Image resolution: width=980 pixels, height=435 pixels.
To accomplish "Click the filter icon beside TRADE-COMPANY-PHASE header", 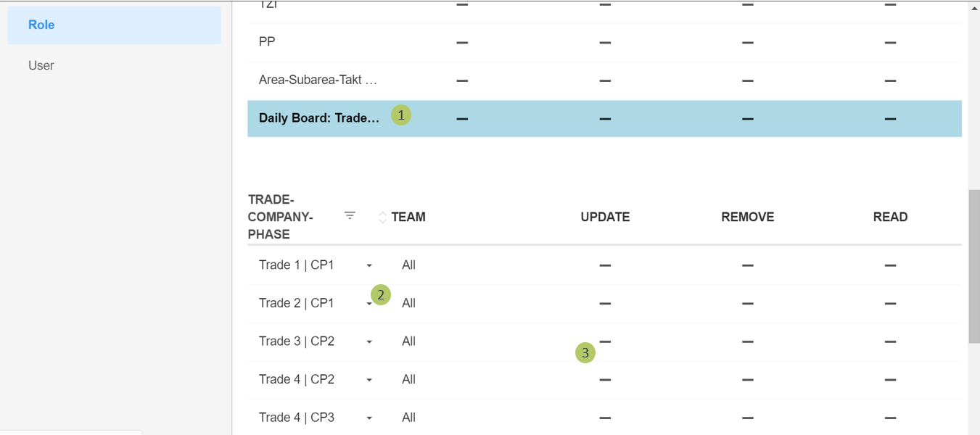I will tap(350, 215).
